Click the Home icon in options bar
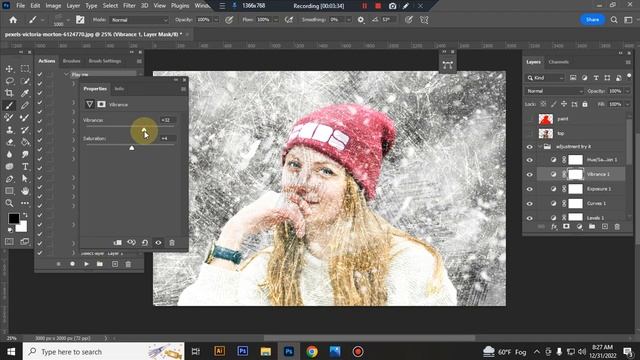The height and width of the screenshot is (360, 640). 13,20
